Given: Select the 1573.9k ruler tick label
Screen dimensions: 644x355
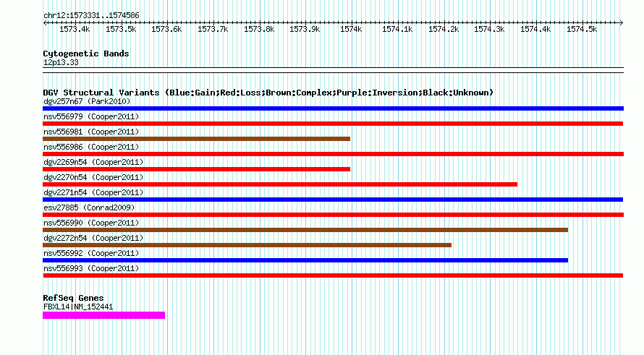Looking at the screenshot, I should coord(305,29).
